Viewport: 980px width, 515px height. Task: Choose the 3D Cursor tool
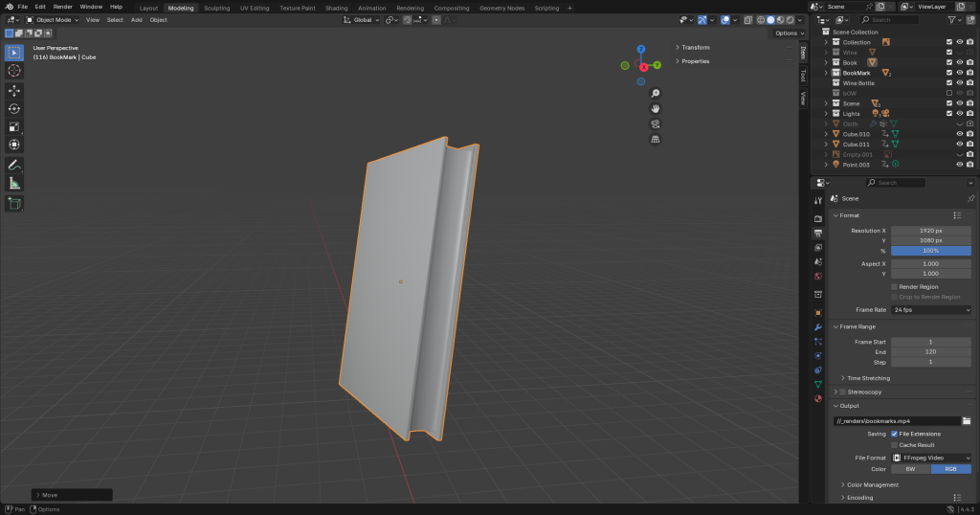point(14,70)
